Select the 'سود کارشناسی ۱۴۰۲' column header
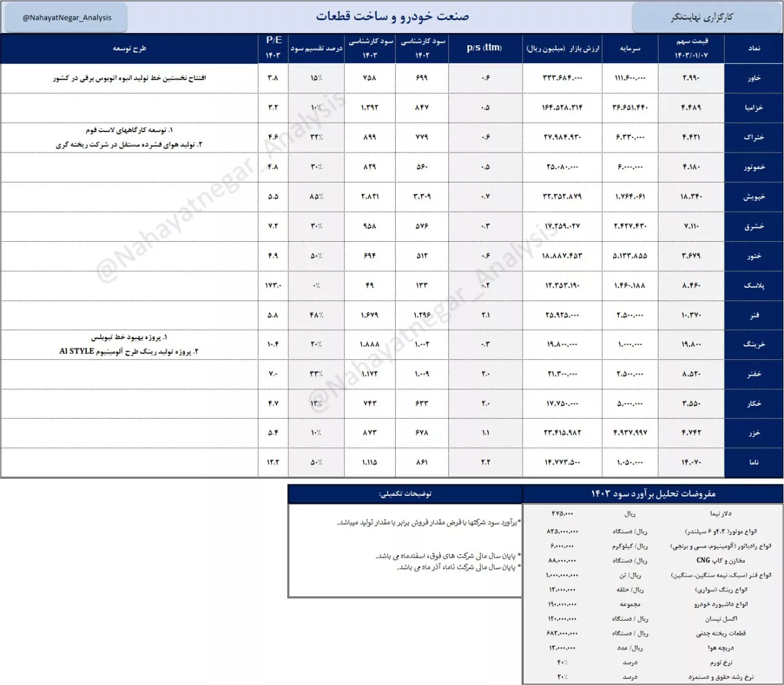The image size is (784, 685). click(423, 48)
